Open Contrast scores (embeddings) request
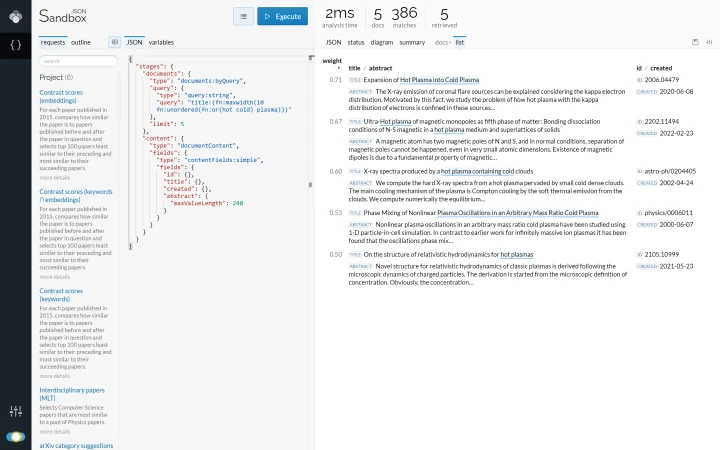 click(61, 96)
